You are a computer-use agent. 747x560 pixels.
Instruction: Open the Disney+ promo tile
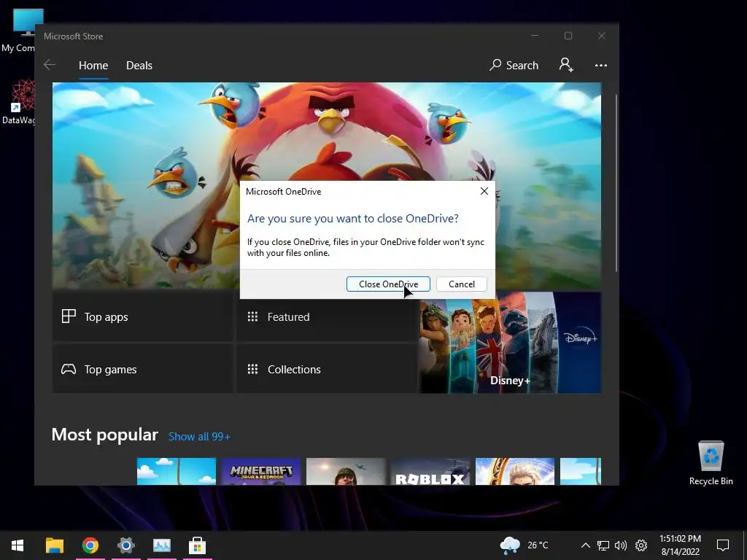(510, 343)
